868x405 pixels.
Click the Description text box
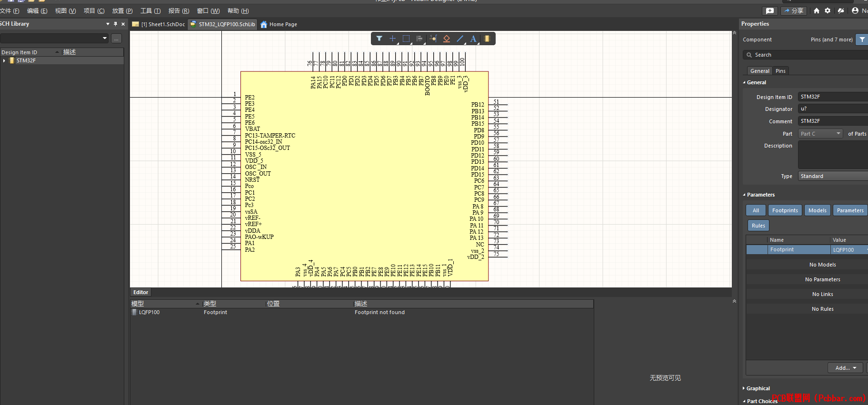tap(833, 155)
